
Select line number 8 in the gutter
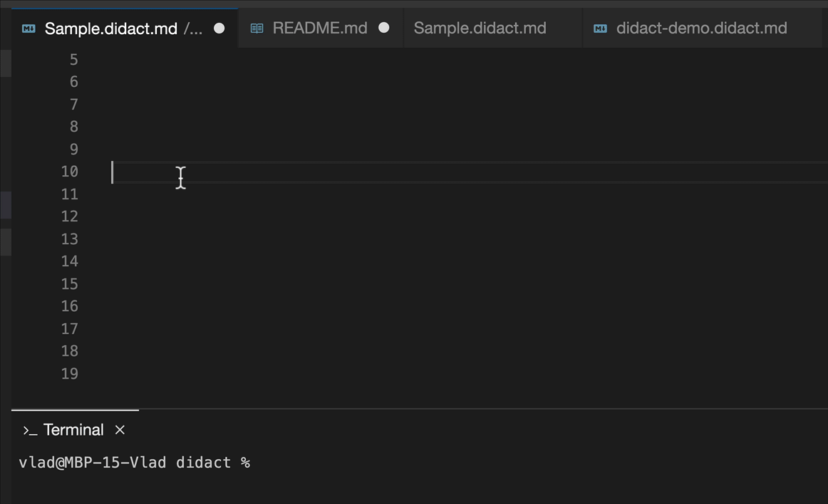tap(73, 127)
